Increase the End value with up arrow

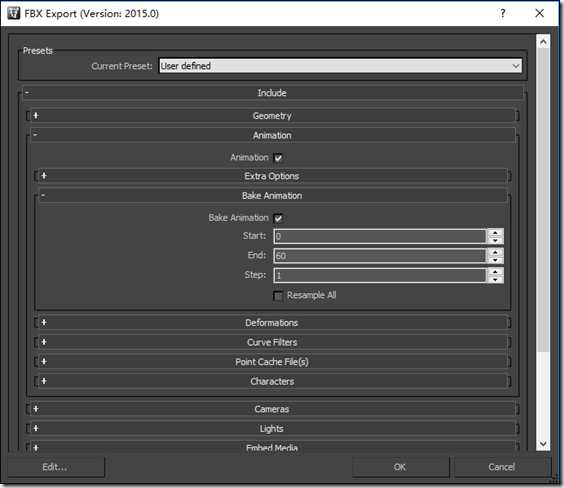(x=495, y=252)
